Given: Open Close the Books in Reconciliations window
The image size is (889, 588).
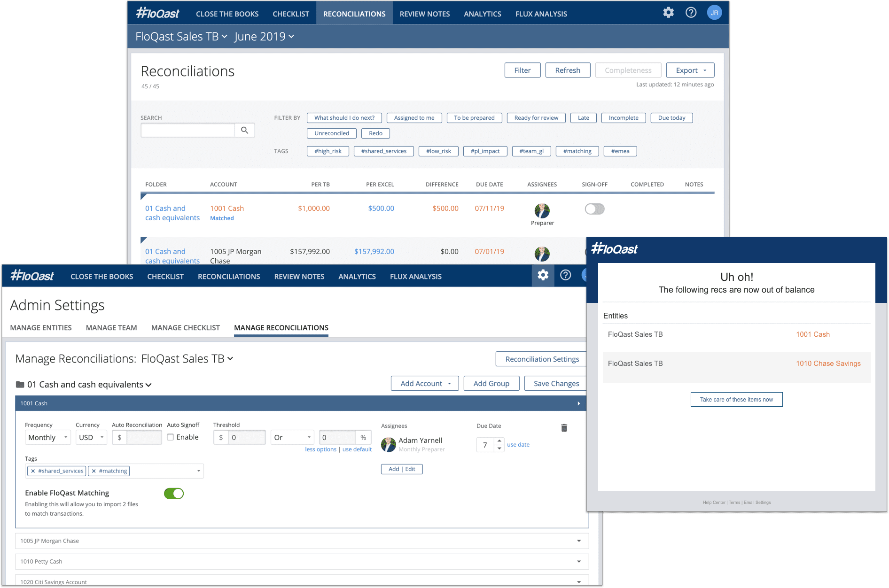Looking at the screenshot, I should point(227,14).
